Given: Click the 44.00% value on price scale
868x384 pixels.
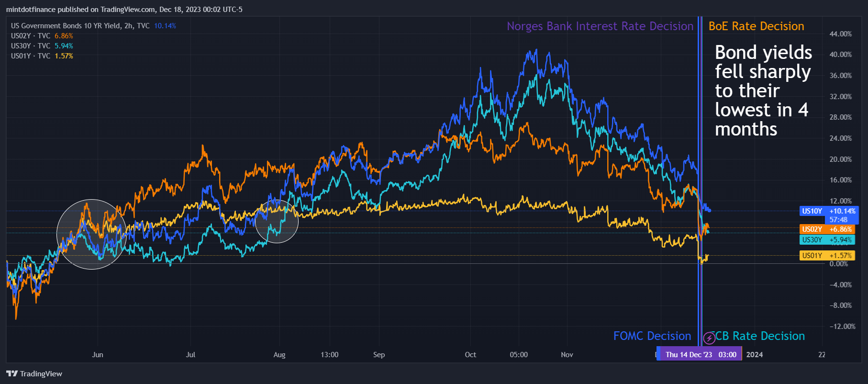Looking at the screenshot, I should (x=841, y=34).
